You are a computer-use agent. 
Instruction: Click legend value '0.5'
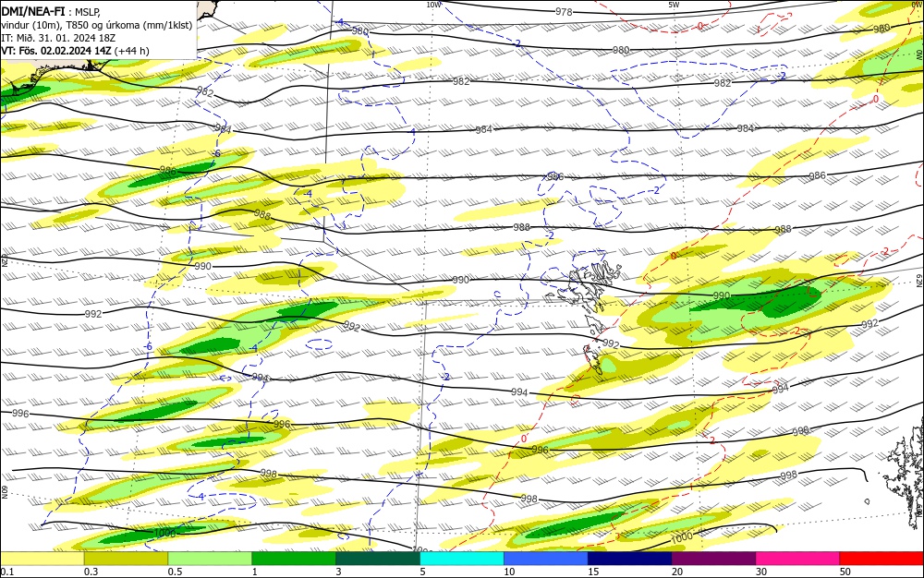(x=175, y=572)
